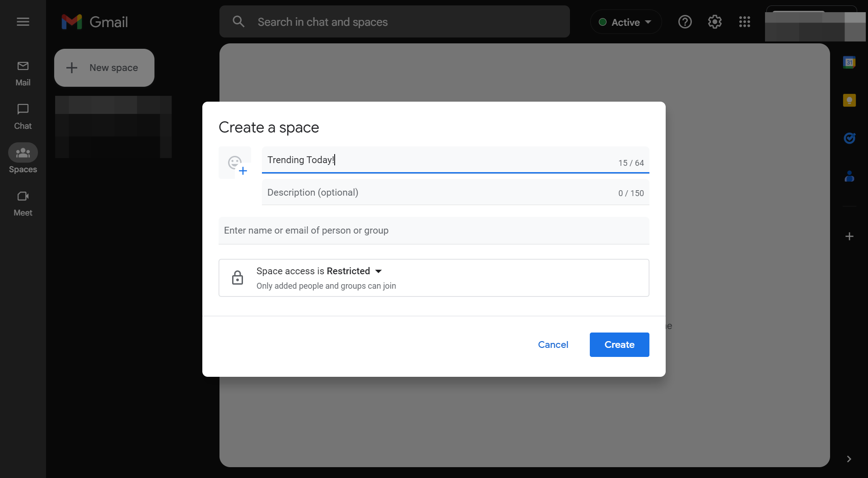Viewport: 868px width, 478px height.
Task: Click the '0 / 150' character counter
Action: pos(631,193)
